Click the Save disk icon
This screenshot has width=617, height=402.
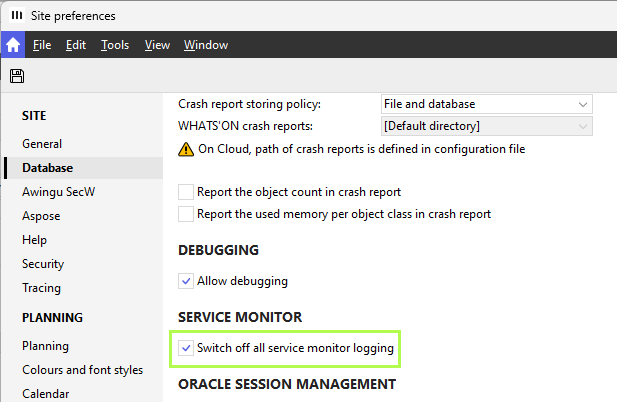click(17, 76)
